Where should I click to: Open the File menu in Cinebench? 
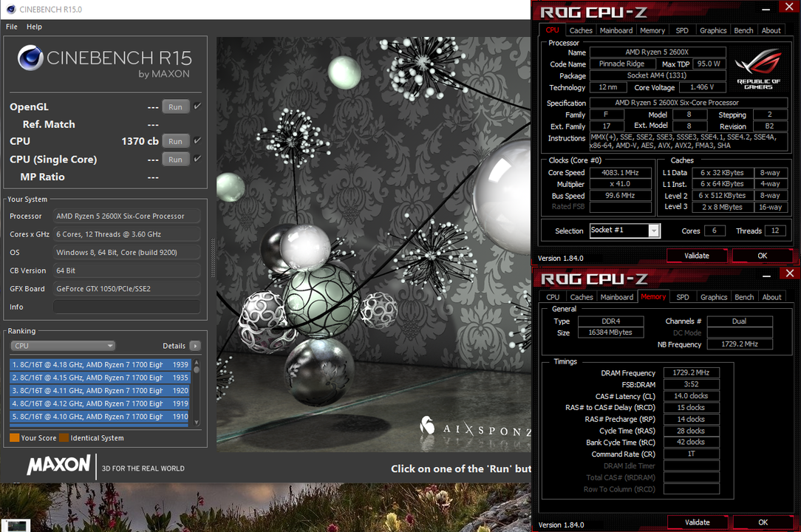[x=12, y=27]
